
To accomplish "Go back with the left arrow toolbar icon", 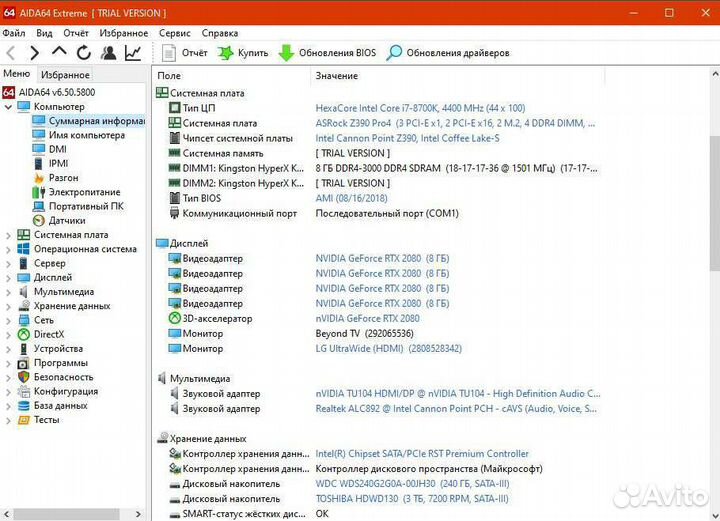I will coord(11,53).
